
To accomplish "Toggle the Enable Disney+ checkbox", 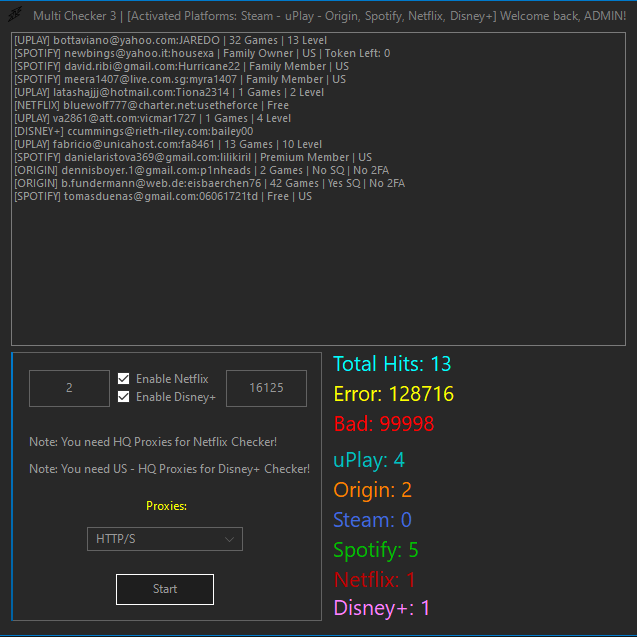I will [x=124, y=396].
